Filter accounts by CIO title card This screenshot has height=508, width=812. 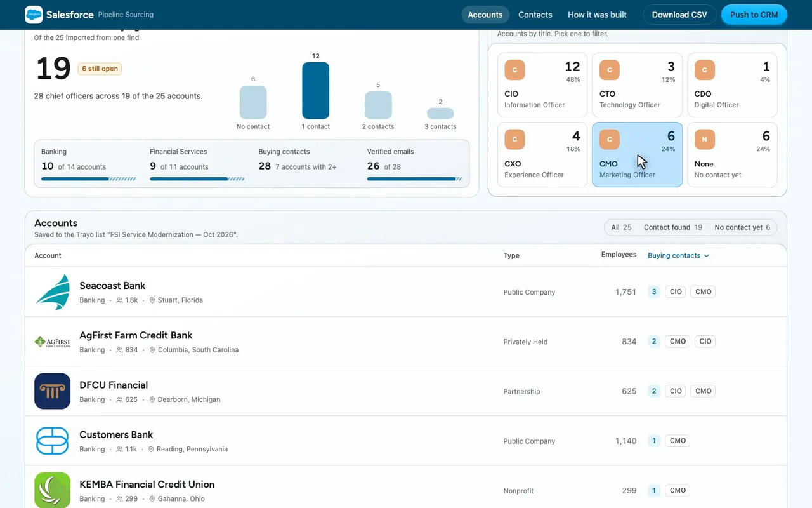point(542,85)
